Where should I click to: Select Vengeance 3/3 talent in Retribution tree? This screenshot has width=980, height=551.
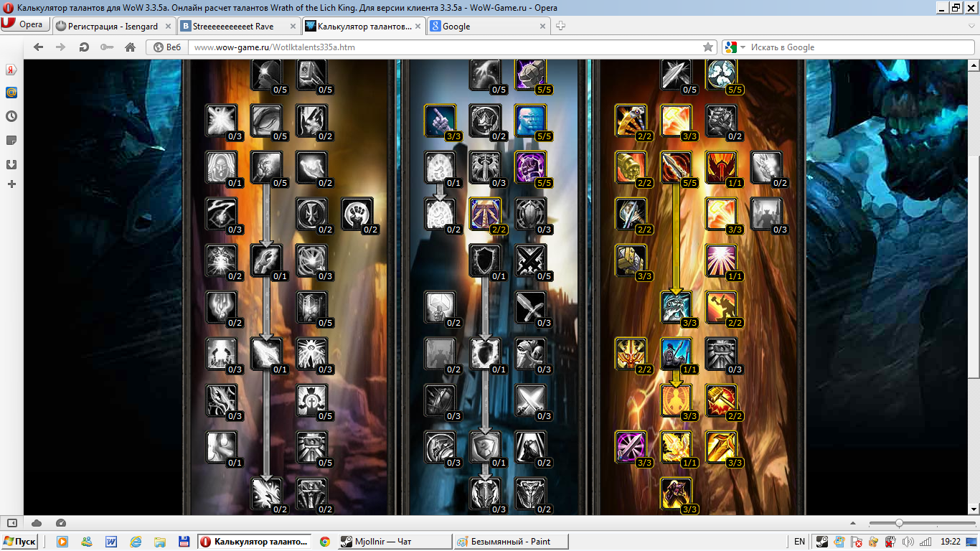click(x=677, y=307)
